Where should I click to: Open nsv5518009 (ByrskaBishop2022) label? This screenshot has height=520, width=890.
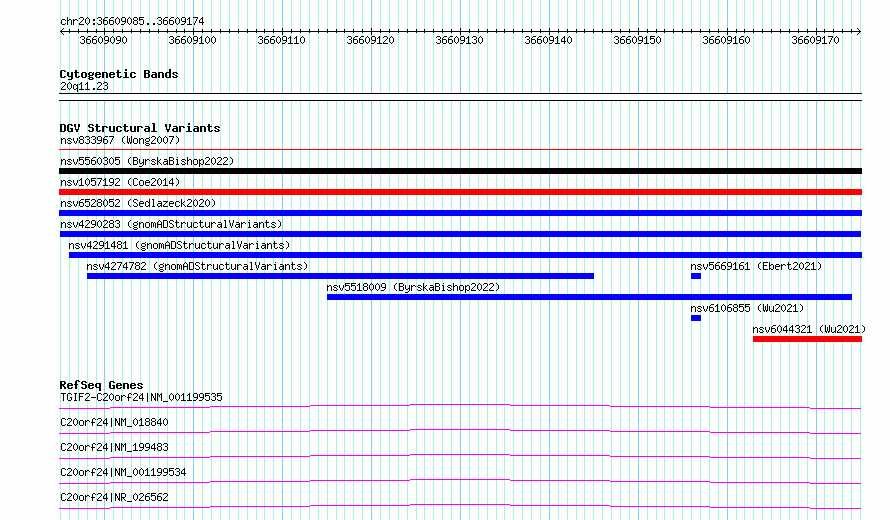click(413, 287)
